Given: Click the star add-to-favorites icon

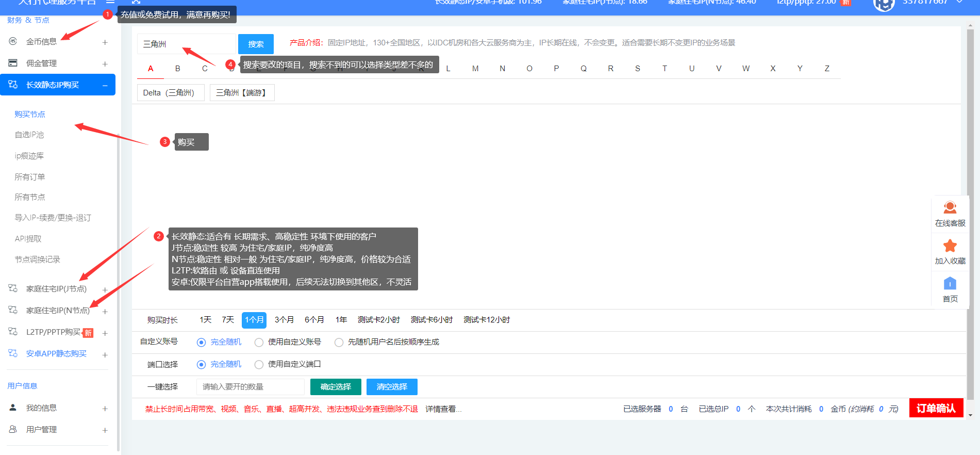Looking at the screenshot, I should click(x=950, y=246).
